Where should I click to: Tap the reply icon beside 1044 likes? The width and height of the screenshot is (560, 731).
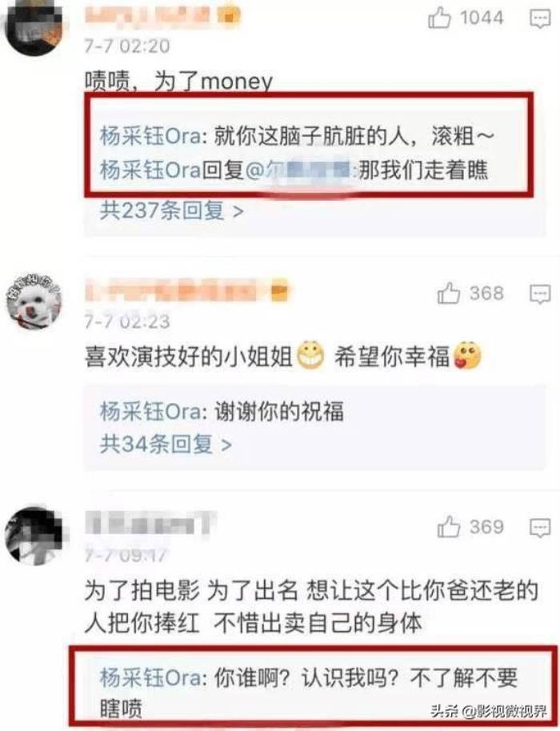(x=540, y=19)
